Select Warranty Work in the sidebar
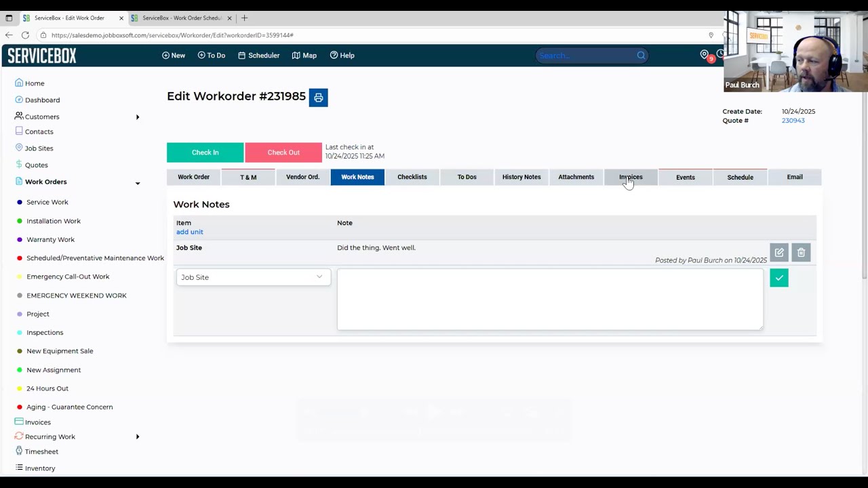The width and height of the screenshot is (868, 488). click(50, 239)
